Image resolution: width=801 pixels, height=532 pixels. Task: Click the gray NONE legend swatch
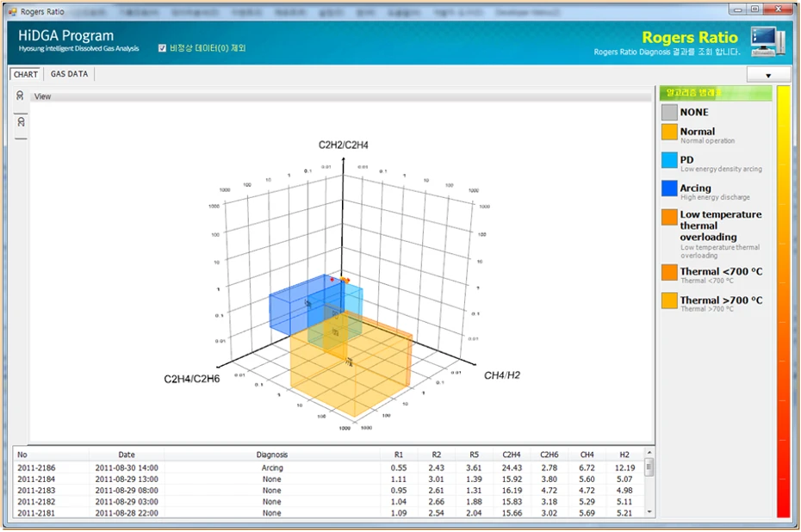(x=669, y=112)
